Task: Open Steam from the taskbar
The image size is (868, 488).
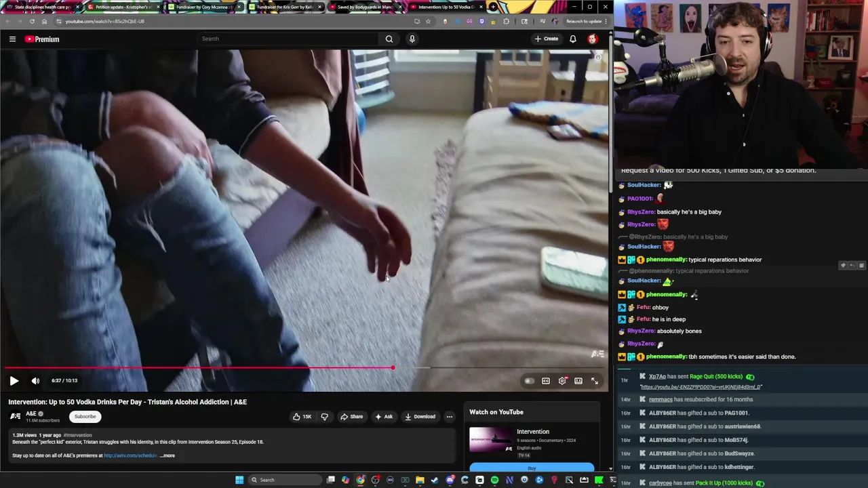Action: tap(435, 480)
